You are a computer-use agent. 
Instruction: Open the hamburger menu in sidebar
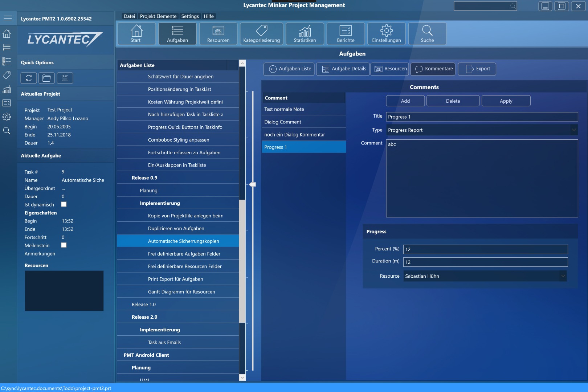tap(8, 18)
